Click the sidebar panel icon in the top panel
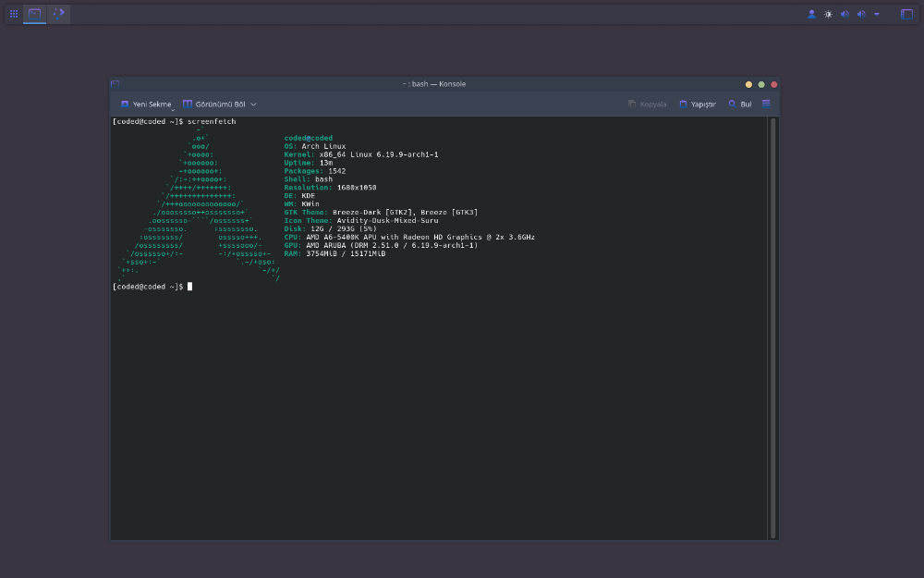The height and width of the screenshot is (578, 924). pyautogui.click(x=906, y=14)
